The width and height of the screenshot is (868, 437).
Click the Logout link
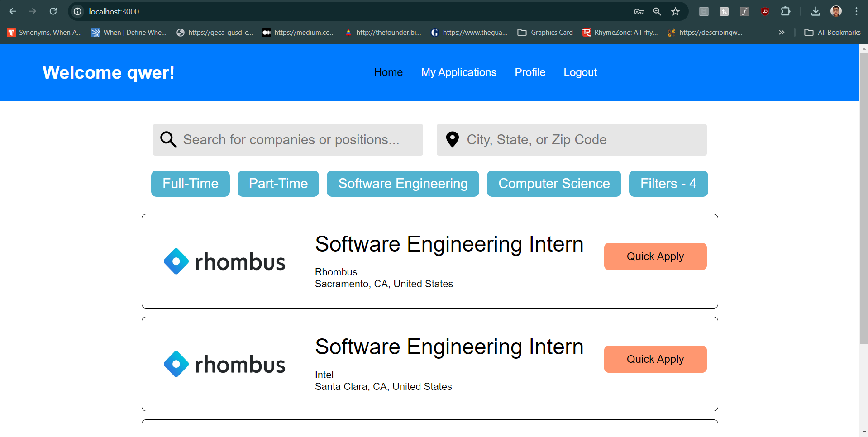[x=580, y=72]
